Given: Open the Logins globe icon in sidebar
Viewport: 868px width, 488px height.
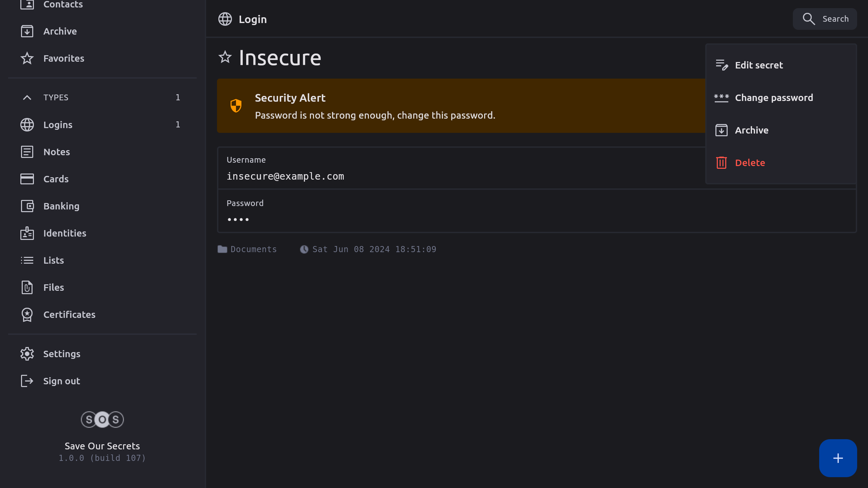Looking at the screenshot, I should 27,125.
